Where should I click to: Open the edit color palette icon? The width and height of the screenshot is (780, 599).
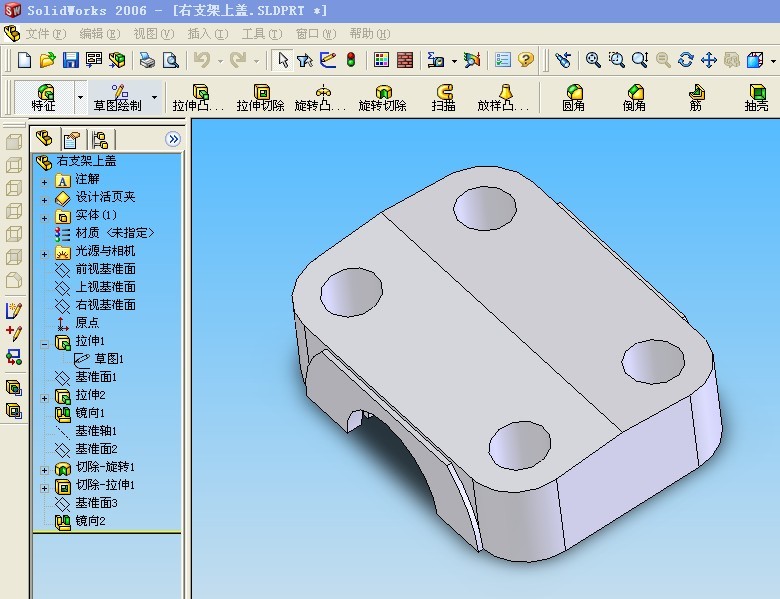[381, 60]
